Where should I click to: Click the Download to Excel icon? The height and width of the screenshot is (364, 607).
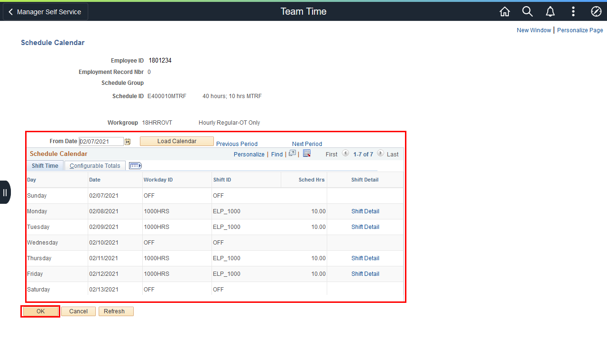pos(307,154)
